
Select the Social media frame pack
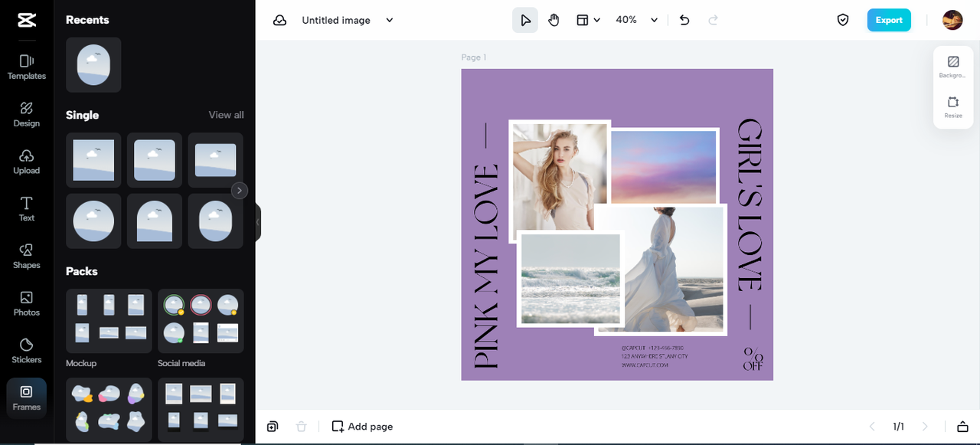pos(201,321)
